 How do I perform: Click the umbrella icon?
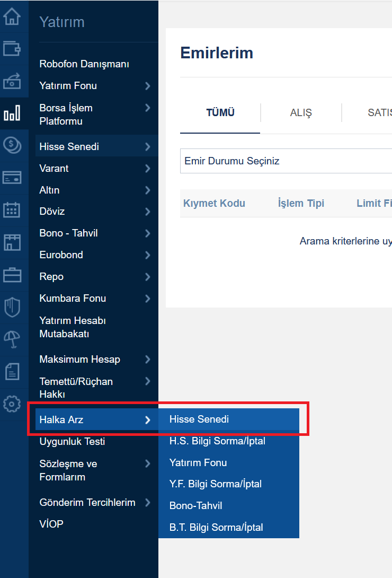pyautogui.click(x=12, y=339)
